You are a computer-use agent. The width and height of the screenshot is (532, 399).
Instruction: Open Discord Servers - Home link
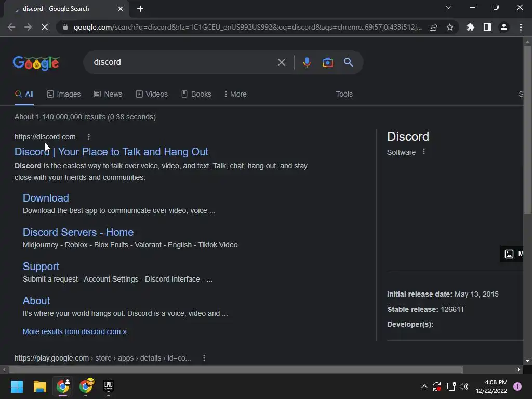click(78, 232)
